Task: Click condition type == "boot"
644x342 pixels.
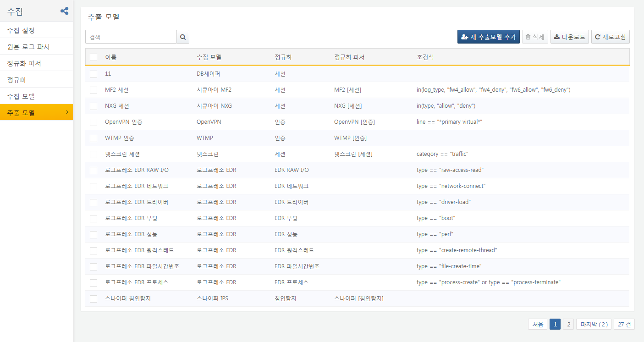Action: pos(436,218)
